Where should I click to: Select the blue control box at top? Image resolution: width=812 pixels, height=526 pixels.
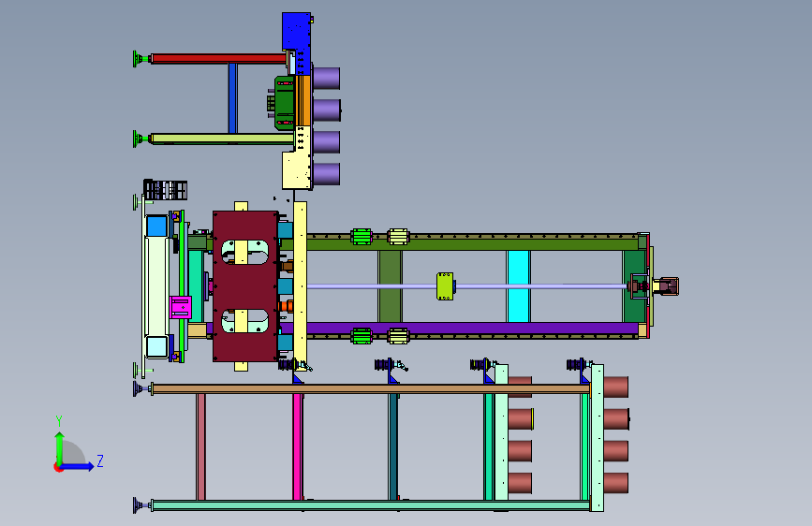click(297, 44)
